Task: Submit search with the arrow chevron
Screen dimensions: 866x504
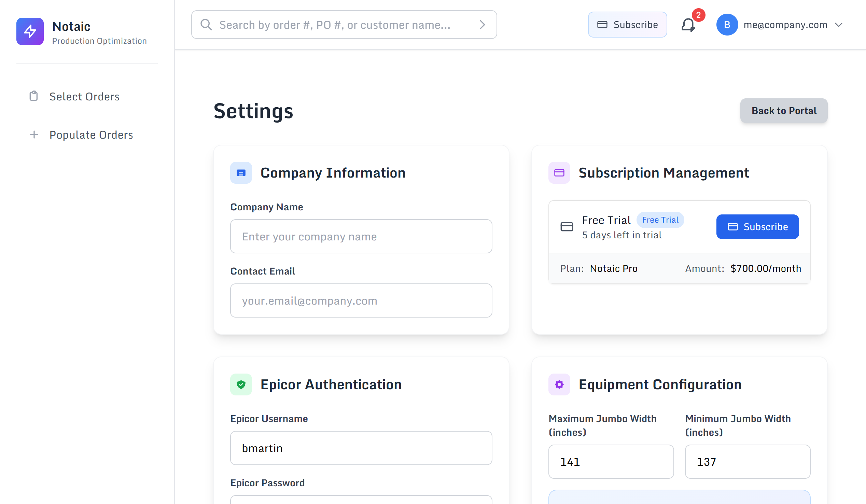Action: tap(482, 25)
